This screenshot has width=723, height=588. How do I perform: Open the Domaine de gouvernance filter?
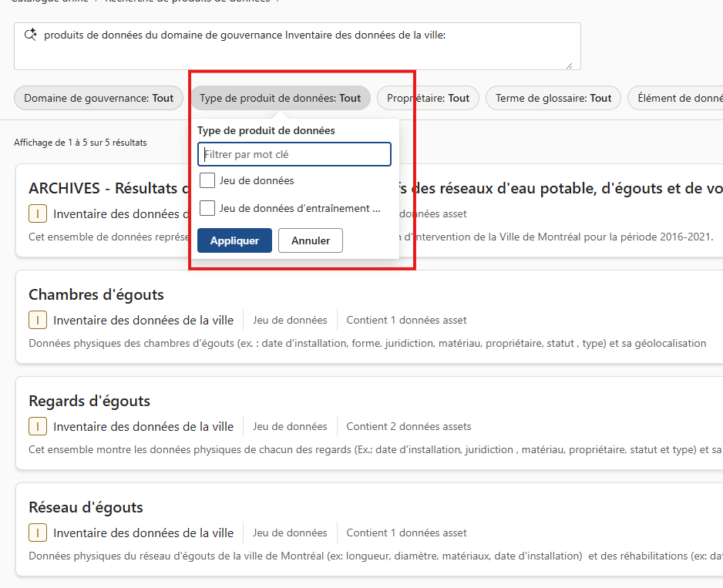99,98
